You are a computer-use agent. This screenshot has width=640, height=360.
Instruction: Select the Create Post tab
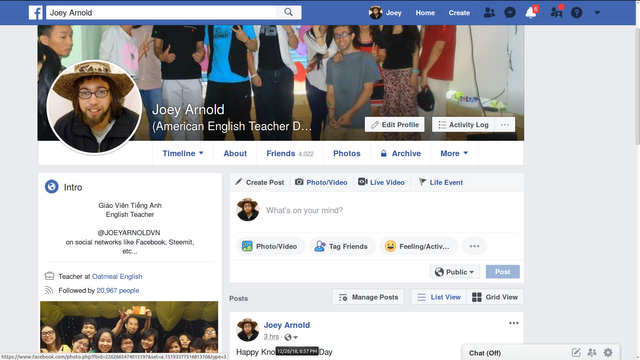(x=260, y=182)
